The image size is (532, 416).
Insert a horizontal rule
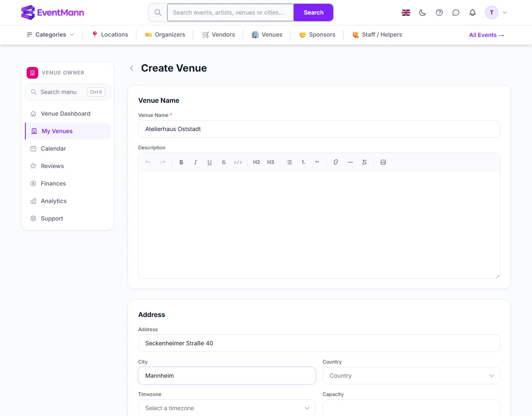(x=350, y=162)
